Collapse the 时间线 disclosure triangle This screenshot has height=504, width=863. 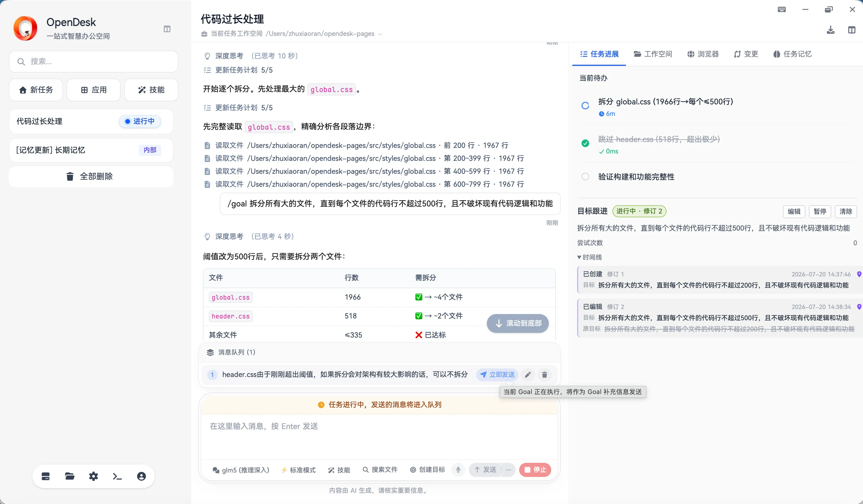(579, 257)
